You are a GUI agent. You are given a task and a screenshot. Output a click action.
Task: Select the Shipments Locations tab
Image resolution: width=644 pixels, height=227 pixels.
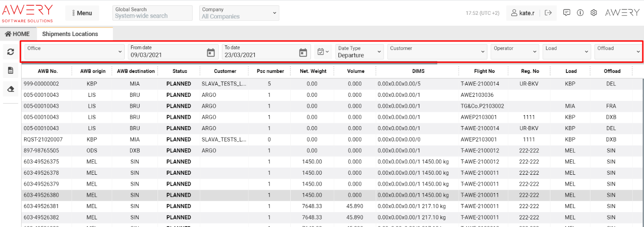(x=70, y=34)
